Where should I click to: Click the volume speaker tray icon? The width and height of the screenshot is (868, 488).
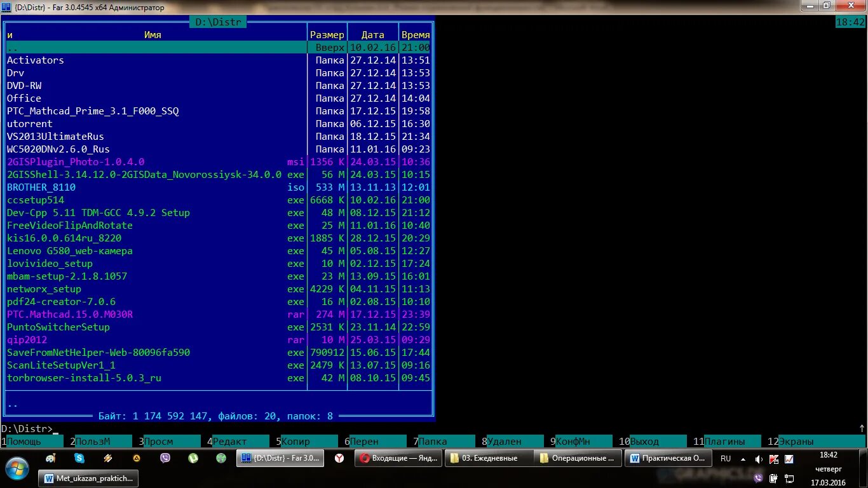click(x=759, y=459)
